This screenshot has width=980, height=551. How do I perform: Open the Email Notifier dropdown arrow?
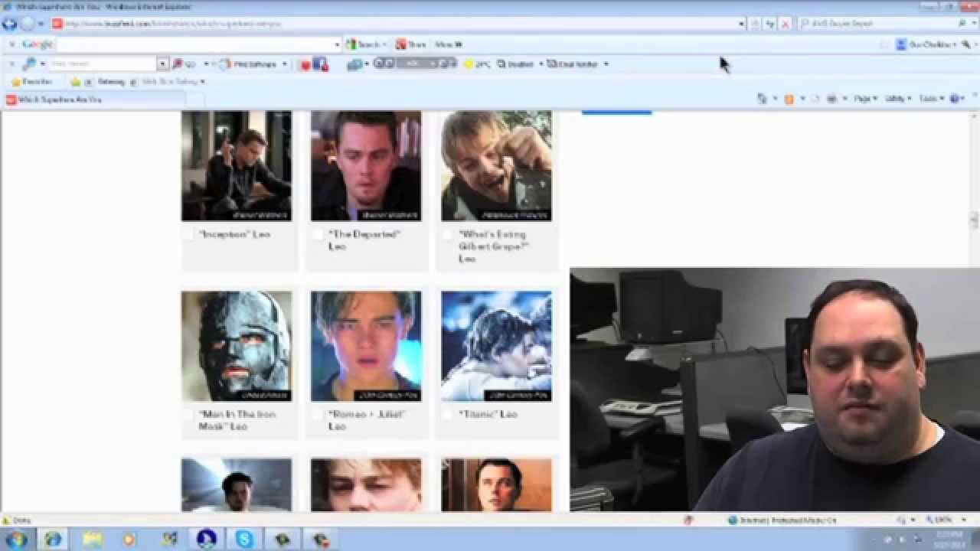[606, 64]
